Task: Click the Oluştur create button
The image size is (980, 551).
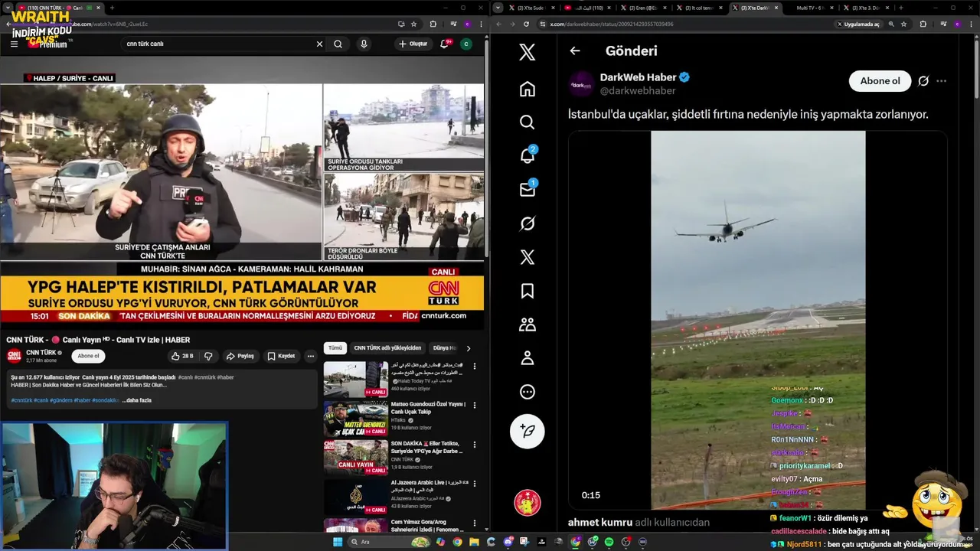Action: (413, 44)
